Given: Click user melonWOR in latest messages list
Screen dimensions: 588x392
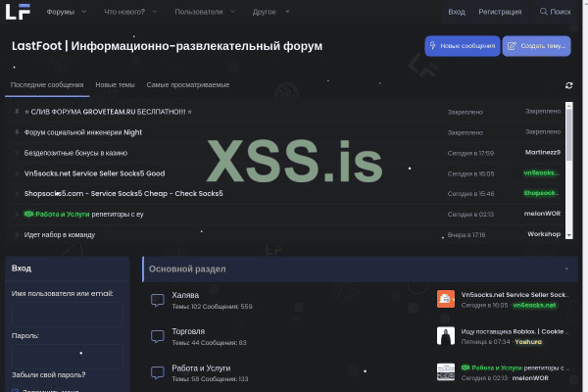Looking at the screenshot, I should 542,214.
